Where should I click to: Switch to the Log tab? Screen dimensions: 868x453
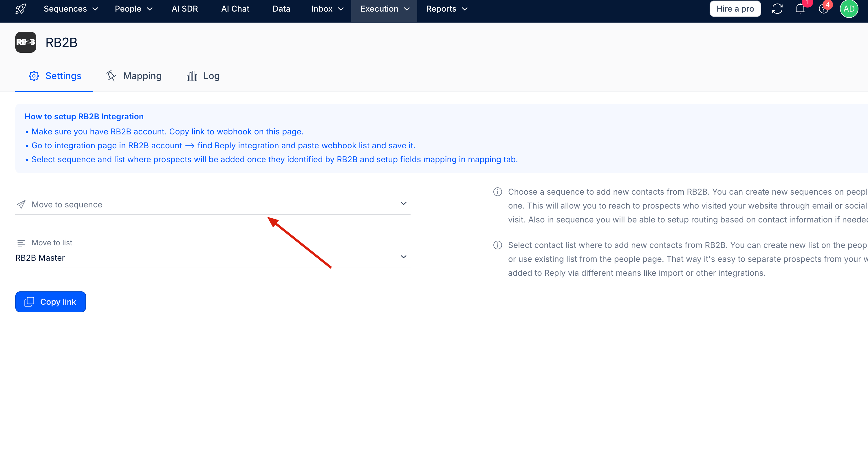[x=203, y=76]
